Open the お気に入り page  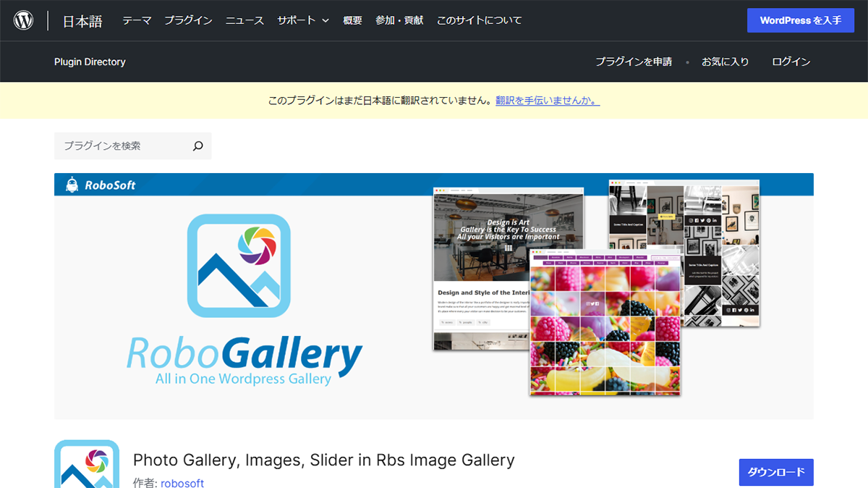tap(726, 62)
